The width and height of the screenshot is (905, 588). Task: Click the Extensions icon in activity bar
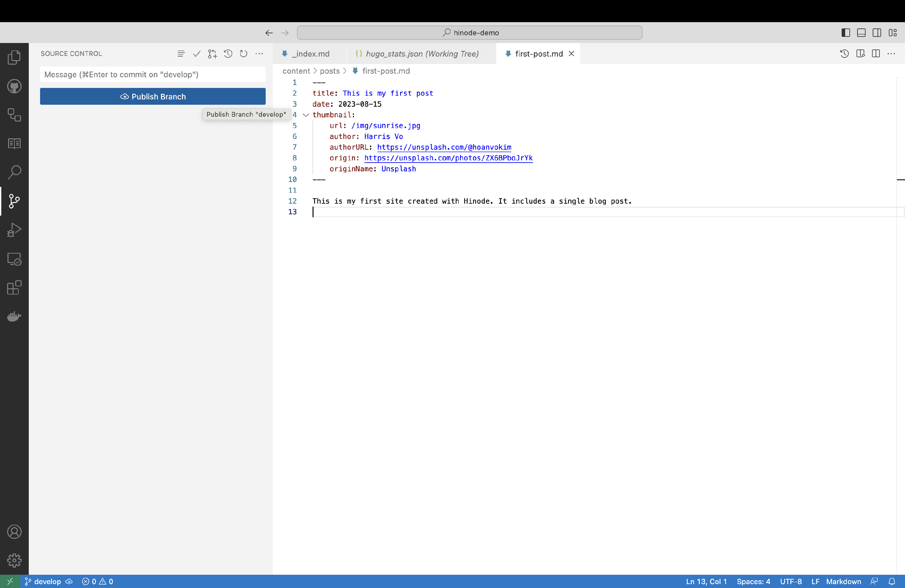point(15,288)
